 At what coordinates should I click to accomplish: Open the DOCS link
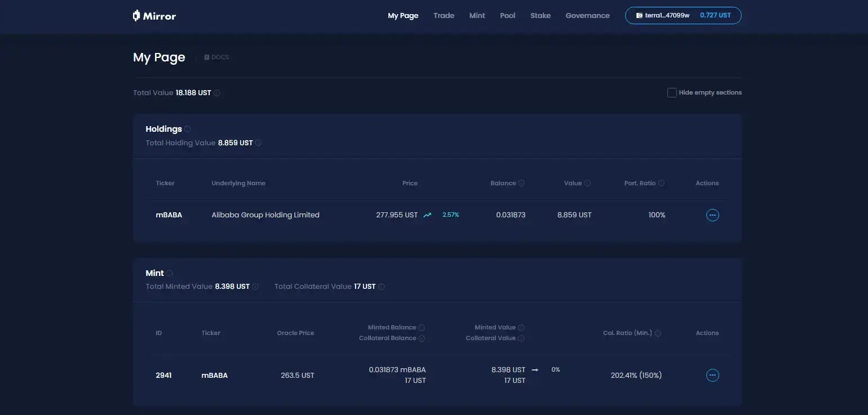point(217,57)
